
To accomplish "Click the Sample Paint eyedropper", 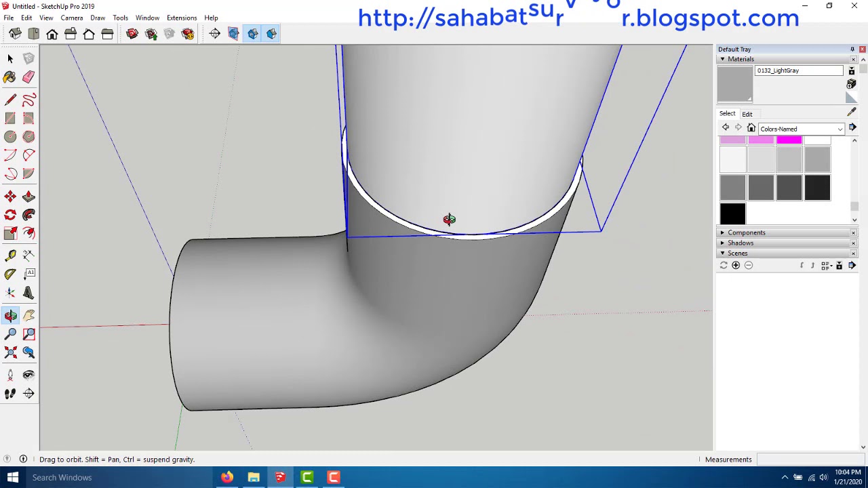I will (852, 112).
